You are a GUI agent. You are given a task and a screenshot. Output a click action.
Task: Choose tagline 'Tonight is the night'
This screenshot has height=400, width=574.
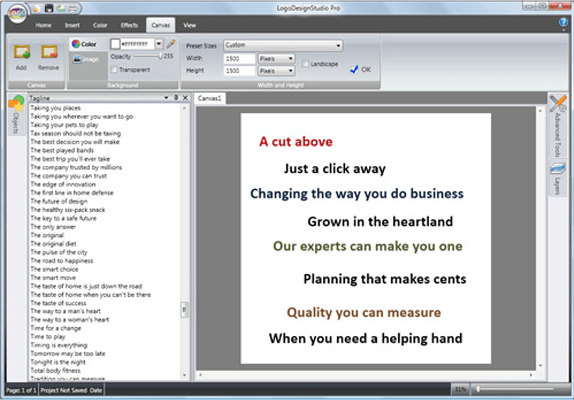coord(58,362)
